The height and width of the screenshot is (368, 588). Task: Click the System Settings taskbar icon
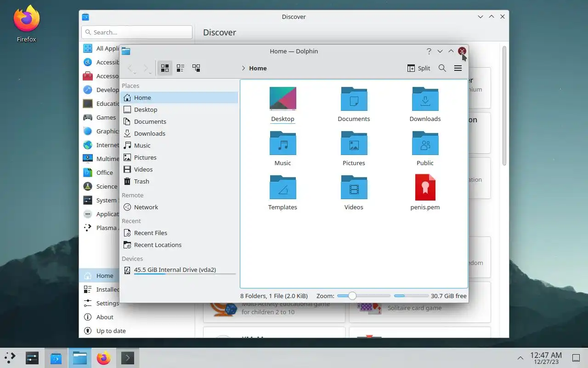point(32,358)
